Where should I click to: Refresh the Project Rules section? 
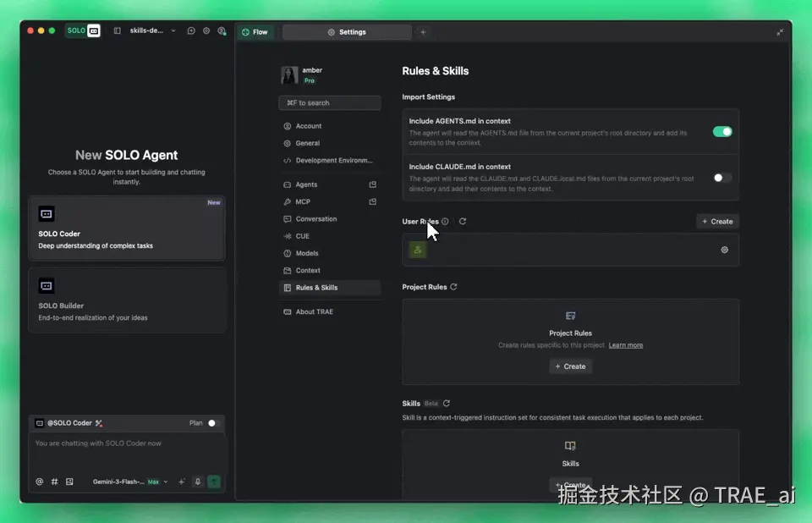coord(453,287)
